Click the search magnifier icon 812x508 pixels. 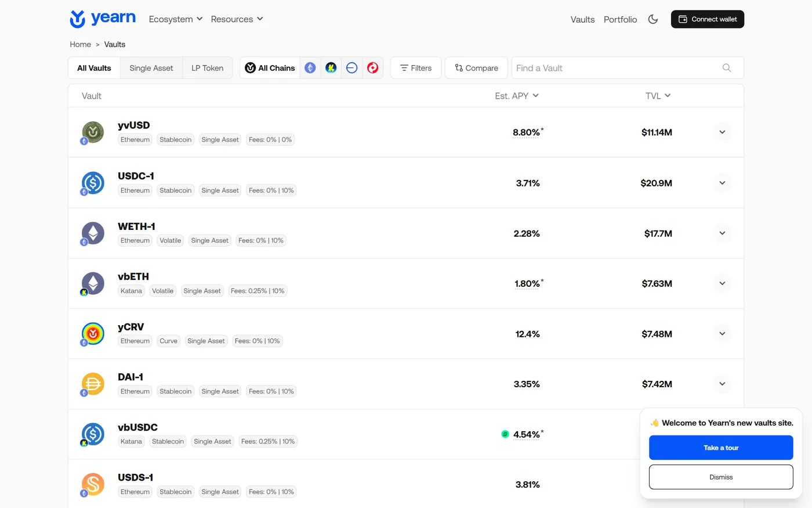727,68
